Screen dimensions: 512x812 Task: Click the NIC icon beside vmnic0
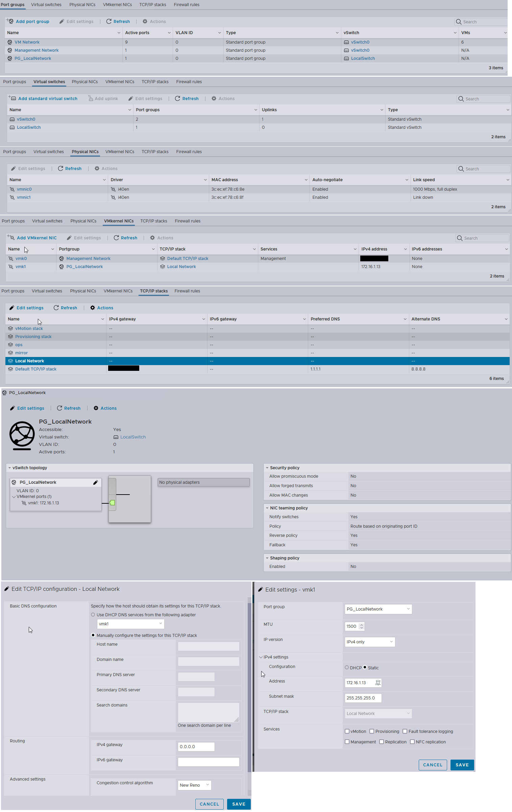point(12,189)
